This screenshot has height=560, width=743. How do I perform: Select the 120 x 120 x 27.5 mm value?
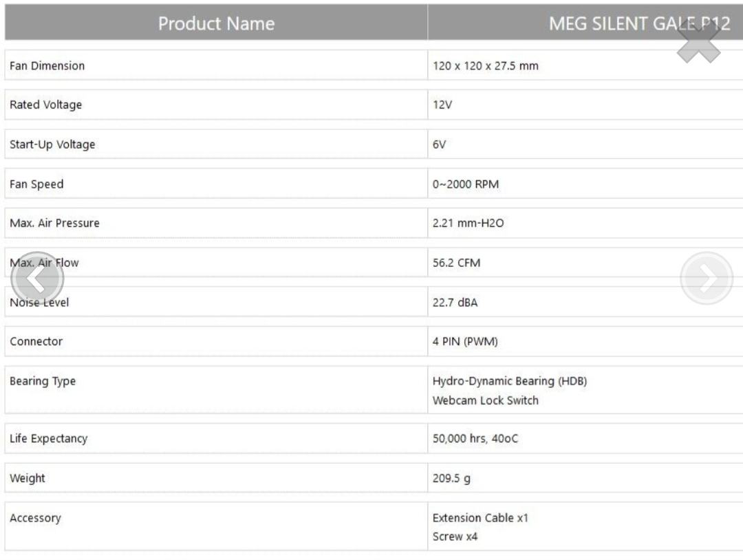coord(485,66)
